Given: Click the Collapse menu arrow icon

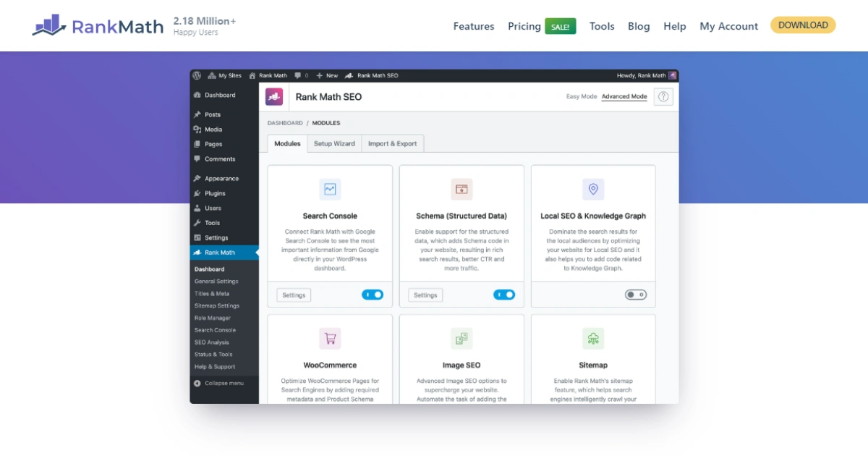Looking at the screenshot, I should (x=197, y=383).
